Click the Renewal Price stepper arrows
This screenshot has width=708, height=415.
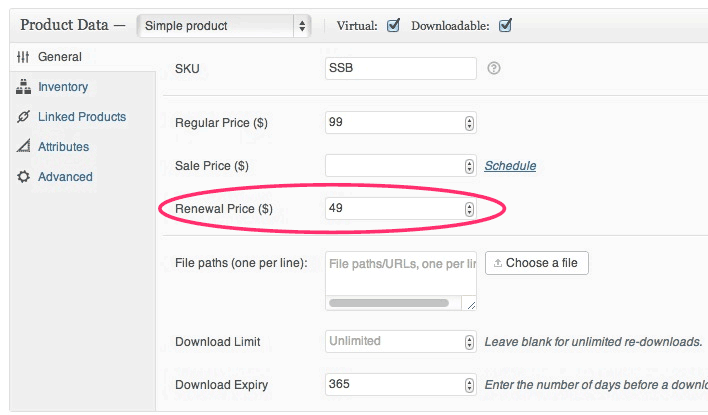pyautogui.click(x=469, y=209)
